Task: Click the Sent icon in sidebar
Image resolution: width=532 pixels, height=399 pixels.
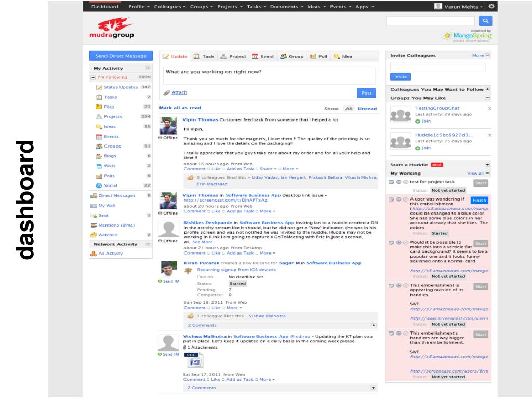Action: coord(94,216)
